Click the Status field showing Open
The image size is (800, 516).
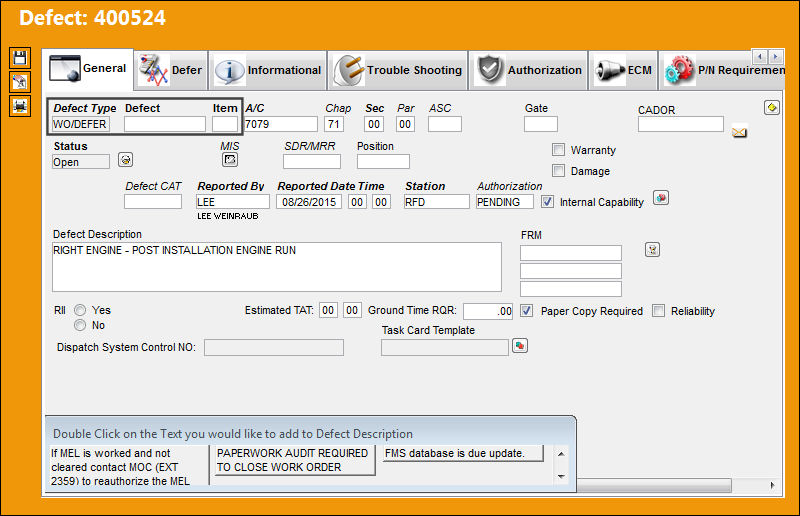pyautogui.click(x=81, y=162)
